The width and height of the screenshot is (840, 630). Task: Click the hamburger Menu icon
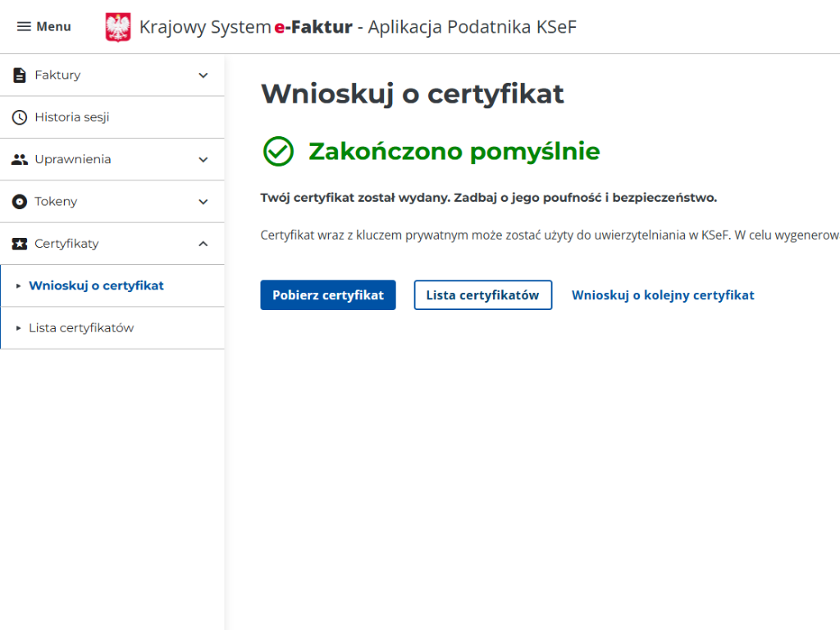click(24, 27)
